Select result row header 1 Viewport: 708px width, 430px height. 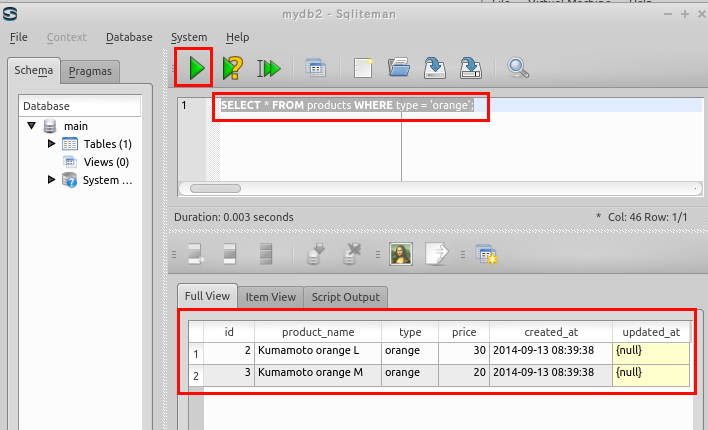coord(196,354)
